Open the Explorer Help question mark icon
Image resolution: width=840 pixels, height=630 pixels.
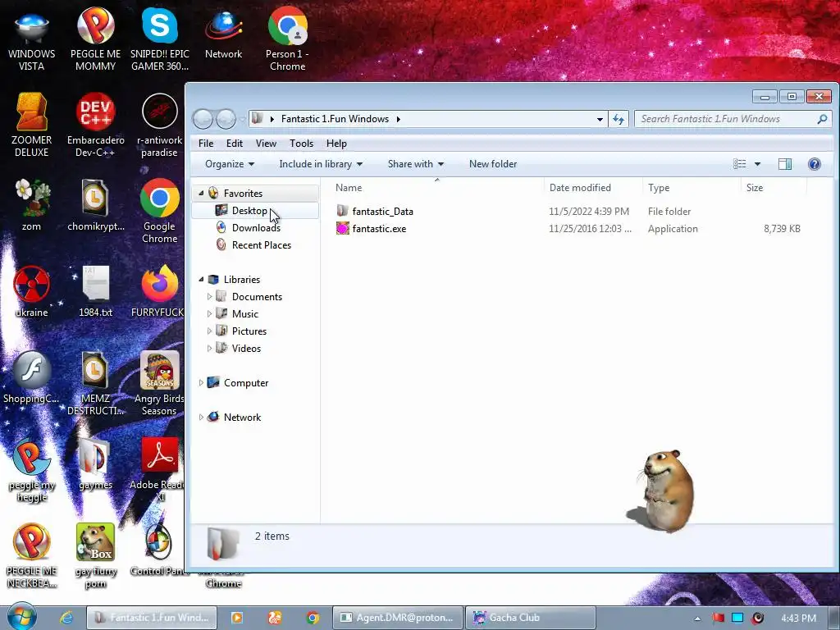point(815,164)
